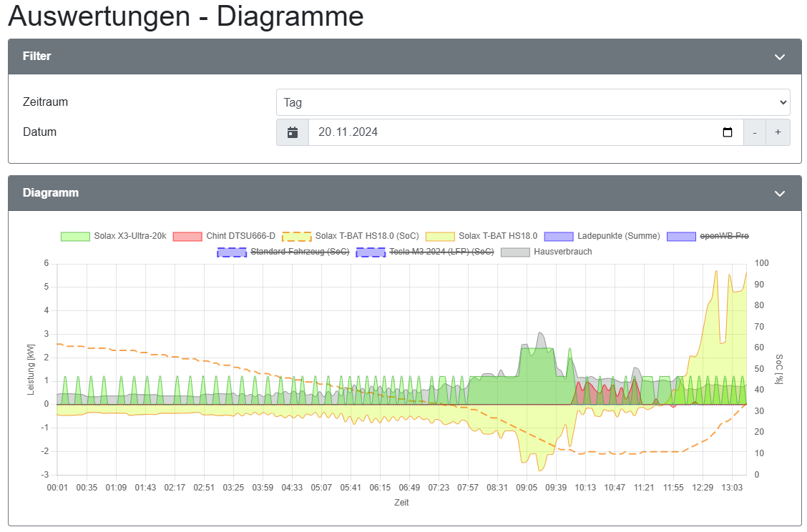Click the 06:15 time axis label

click(380, 488)
